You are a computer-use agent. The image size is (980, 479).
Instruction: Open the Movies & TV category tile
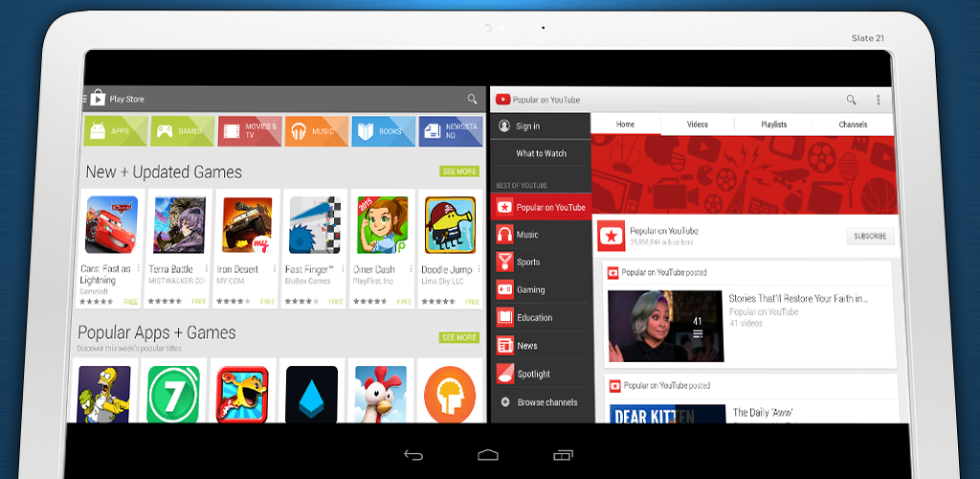click(x=250, y=131)
